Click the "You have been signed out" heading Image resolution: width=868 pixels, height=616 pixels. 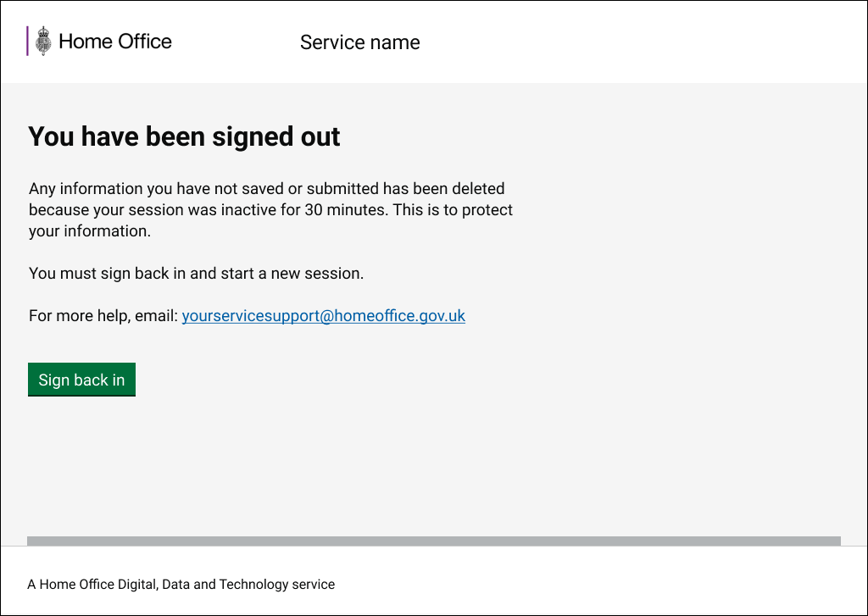pos(184,136)
